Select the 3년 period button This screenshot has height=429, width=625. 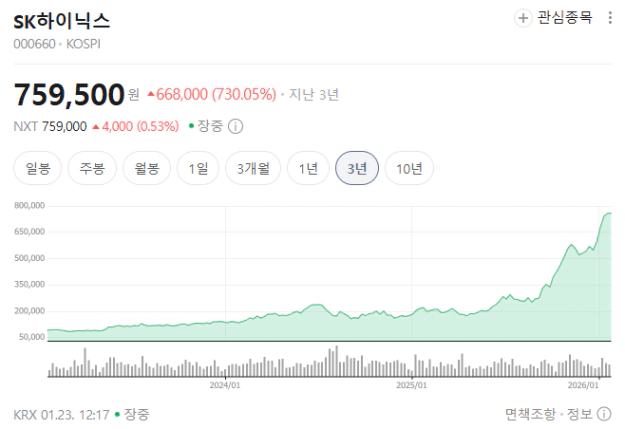click(357, 168)
